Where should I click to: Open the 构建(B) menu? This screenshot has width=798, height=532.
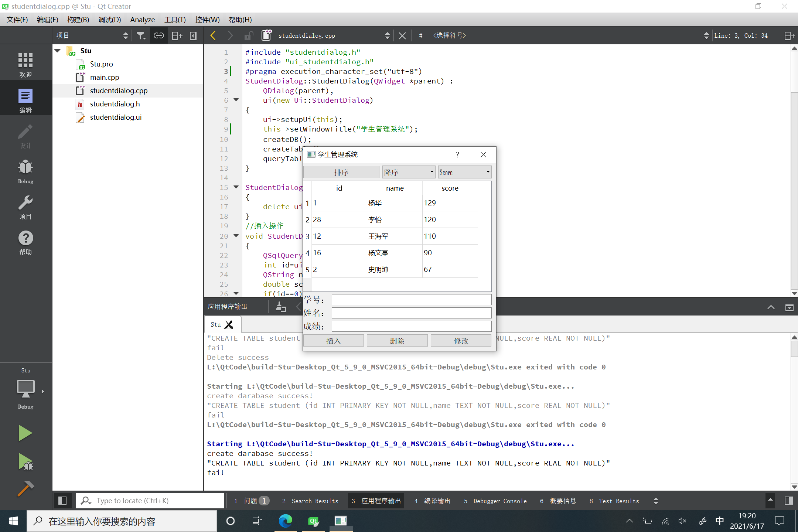pyautogui.click(x=78, y=20)
